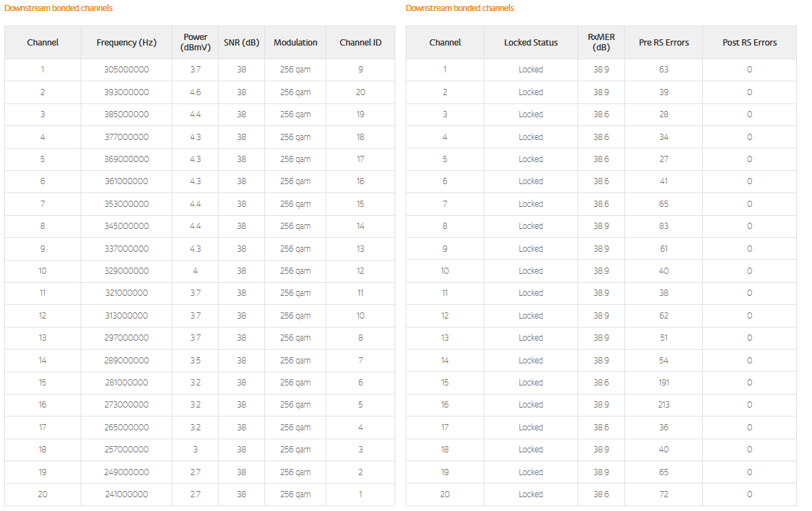Select the Pre RS Errors column header
812x511 pixels.
pyautogui.click(x=664, y=43)
